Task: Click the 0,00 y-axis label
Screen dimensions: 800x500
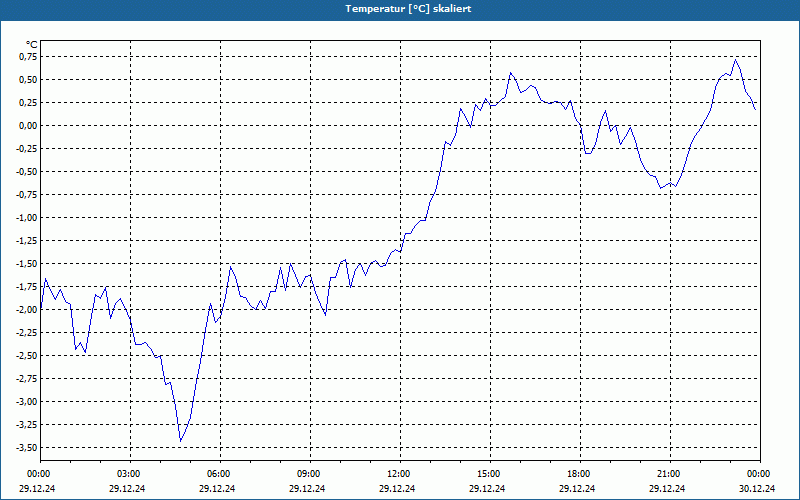Action: pyautogui.click(x=29, y=126)
